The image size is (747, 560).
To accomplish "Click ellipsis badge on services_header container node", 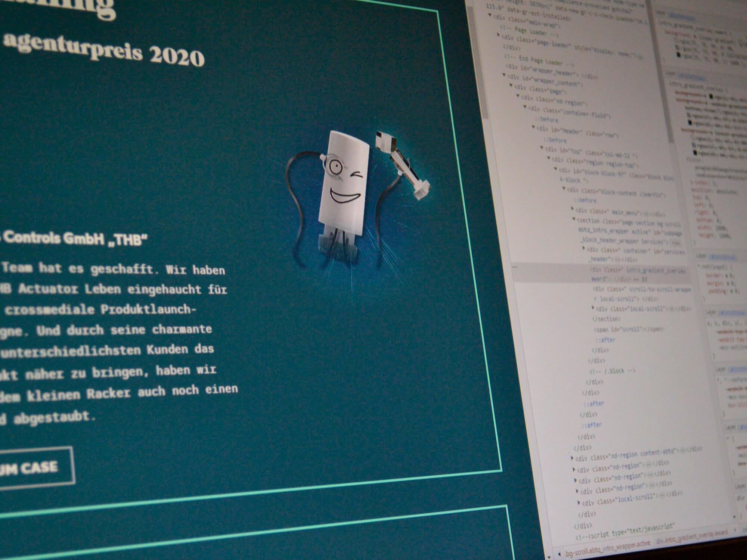I will 618,259.
